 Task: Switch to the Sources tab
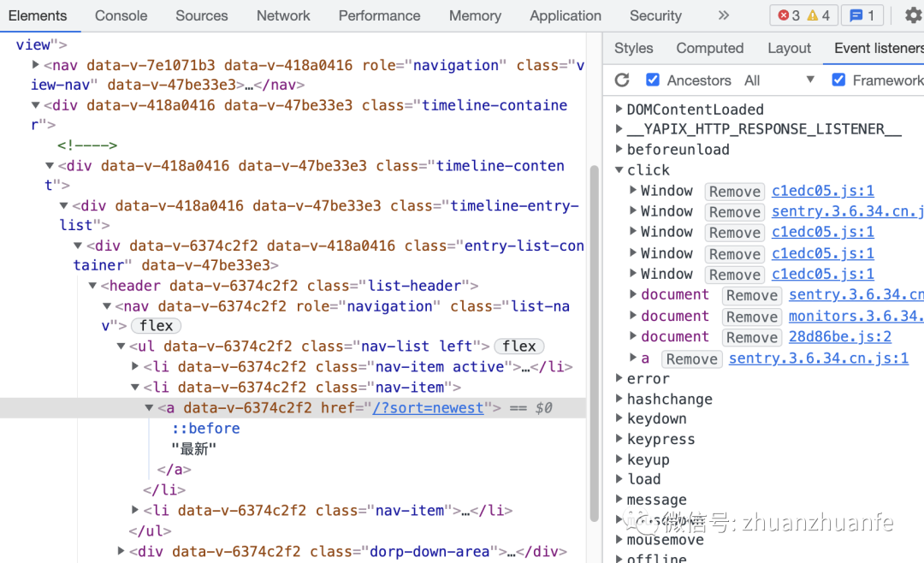(x=202, y=16)
